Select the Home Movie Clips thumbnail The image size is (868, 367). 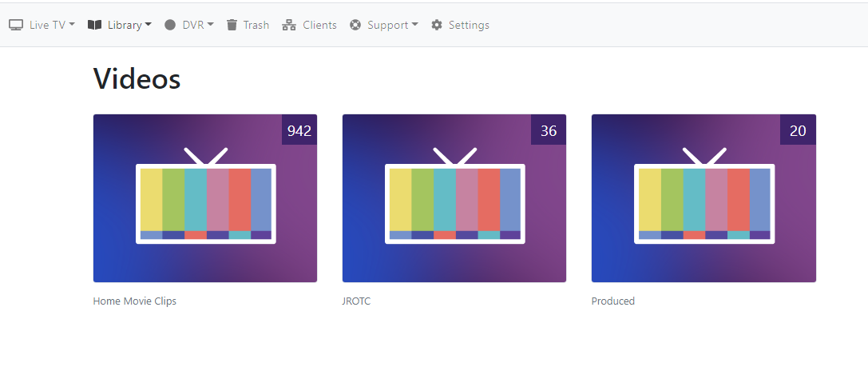click(x=205, y=198)
